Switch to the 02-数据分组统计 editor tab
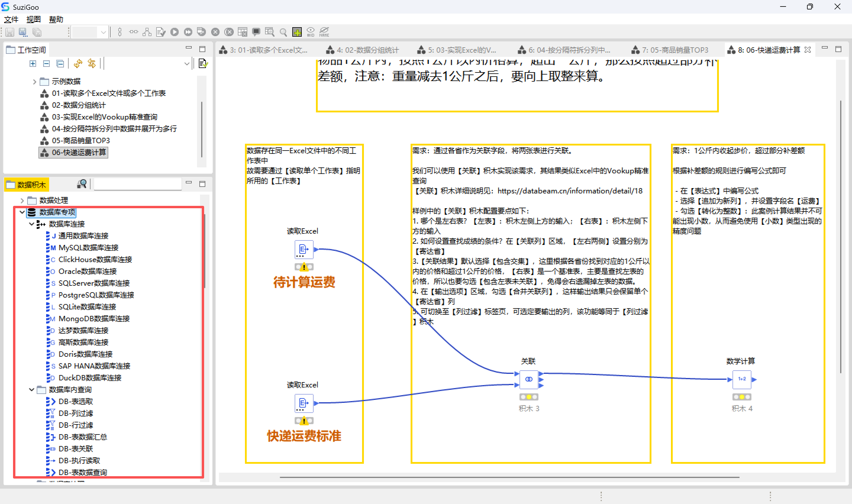This screenshot has height=504, width=852. click(x=363, y=50)
